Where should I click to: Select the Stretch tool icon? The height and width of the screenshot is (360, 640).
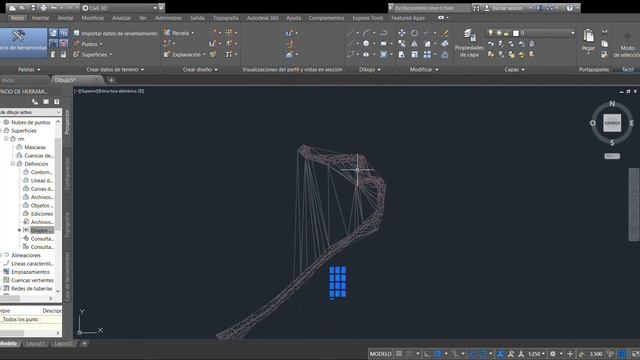[x=402, y=54]
